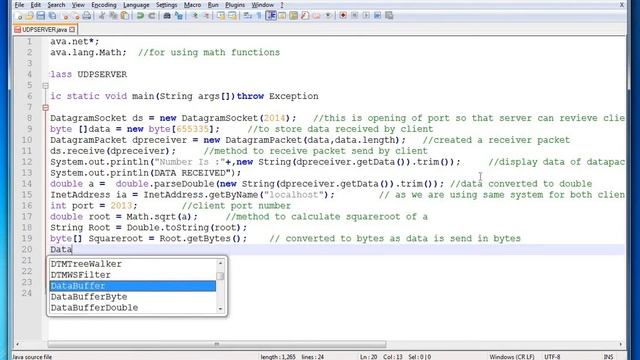Open Find with binoculars icon
This screenshot has width=640, height=360.
tap(167, 16)
